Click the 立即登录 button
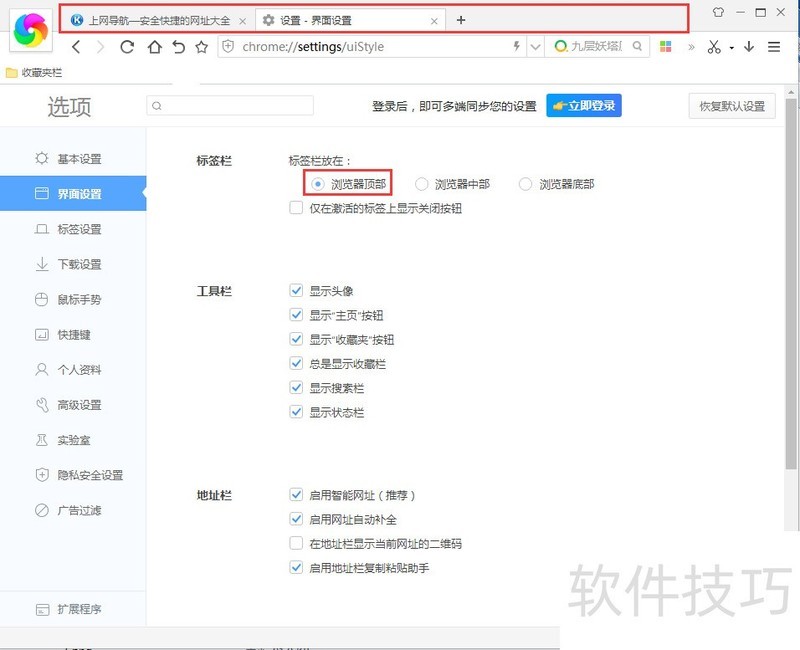This screenshot has width=800, height=650. click(x=584, y=106)
